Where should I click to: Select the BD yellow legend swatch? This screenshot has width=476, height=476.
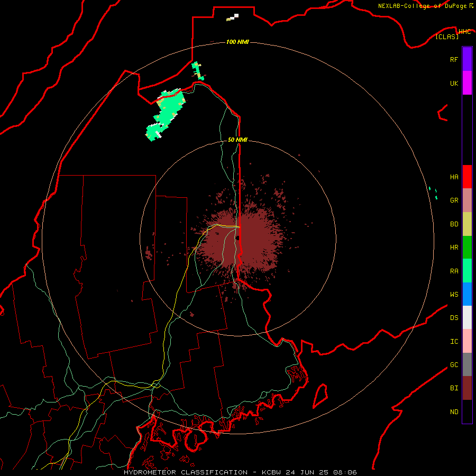point(467,224)
